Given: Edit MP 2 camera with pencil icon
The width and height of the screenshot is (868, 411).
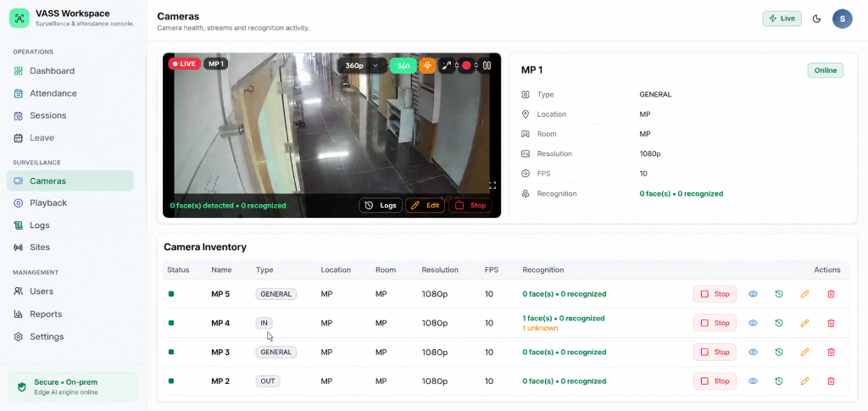Looking at the screenshot, I should 805,380.
